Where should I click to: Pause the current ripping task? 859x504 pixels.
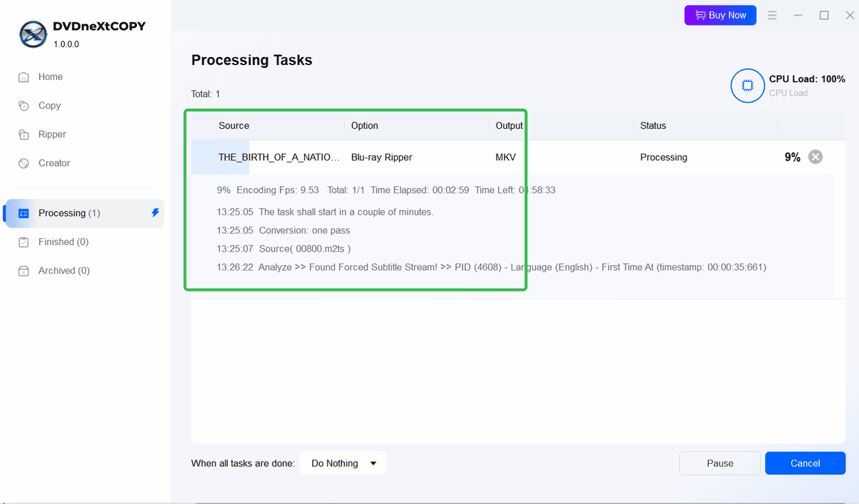[x=720, y=463]
